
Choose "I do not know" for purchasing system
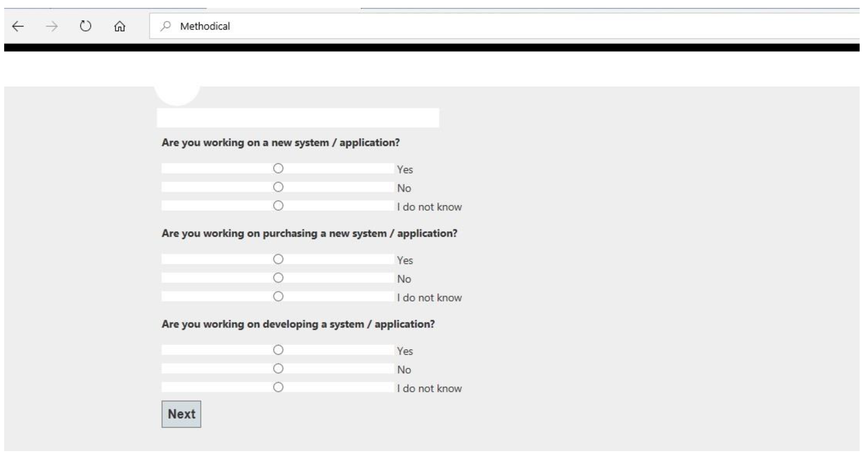(x=278, y=296)
